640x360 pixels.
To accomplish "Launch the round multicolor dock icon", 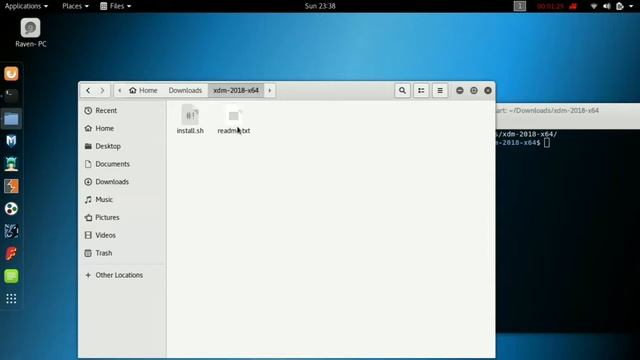I will click(x=11, y=209).
